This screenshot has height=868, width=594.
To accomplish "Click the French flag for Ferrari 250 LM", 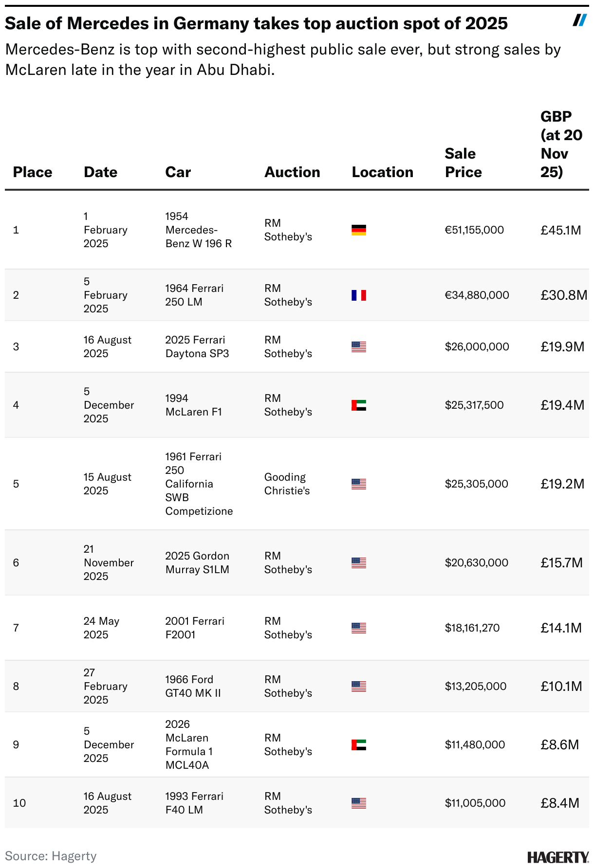I will tap(359, 295).
